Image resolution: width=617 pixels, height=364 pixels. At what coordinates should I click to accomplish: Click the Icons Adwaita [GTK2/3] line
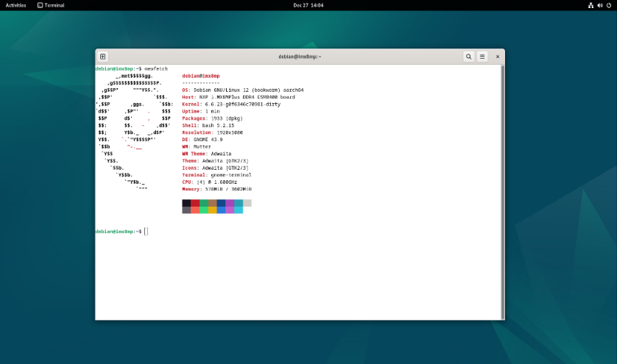pos(215,168)
